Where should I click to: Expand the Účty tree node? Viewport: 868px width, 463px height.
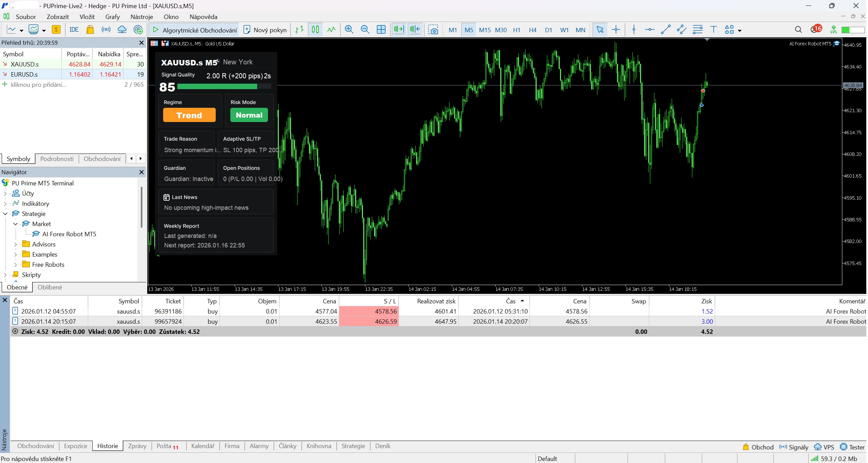[x=5, y=194]
